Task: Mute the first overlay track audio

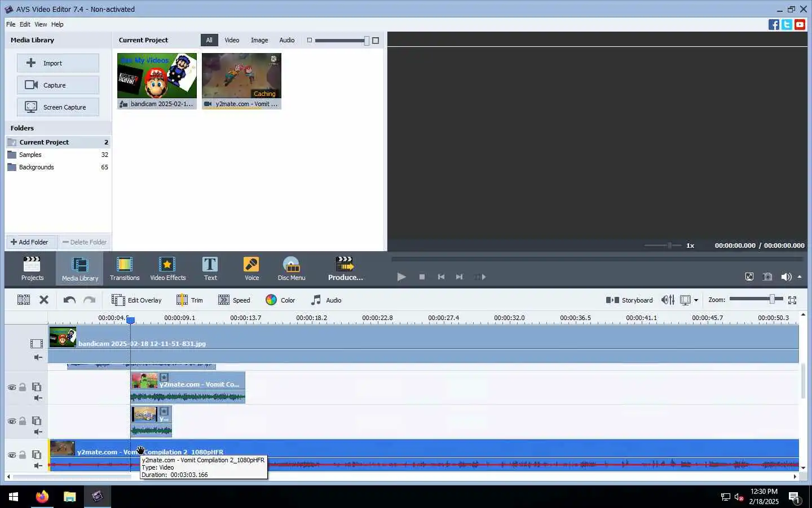Action: click(38, 398)
